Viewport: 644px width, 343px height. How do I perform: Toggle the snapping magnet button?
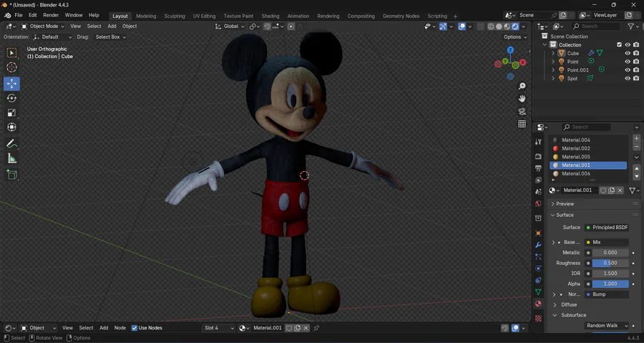click(267, 26)
